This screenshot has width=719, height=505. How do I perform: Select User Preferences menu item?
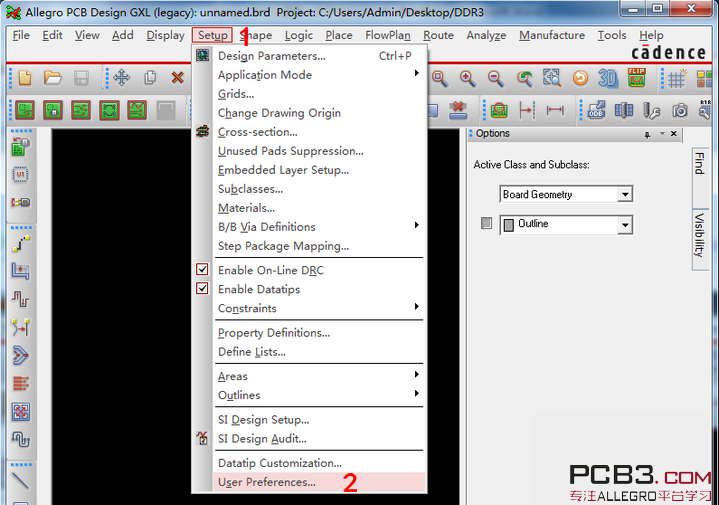[319, 482]
